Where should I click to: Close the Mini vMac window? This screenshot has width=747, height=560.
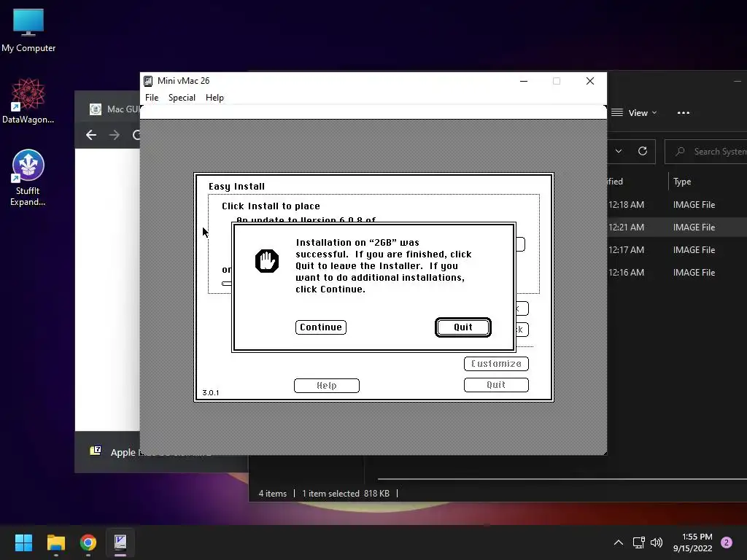tap(589, 81)
